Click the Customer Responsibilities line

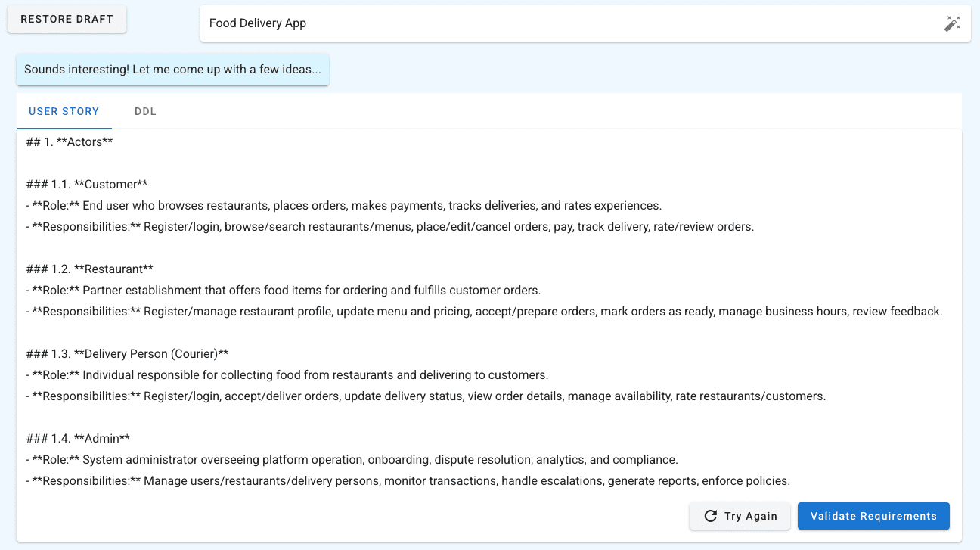click(390, 227)
